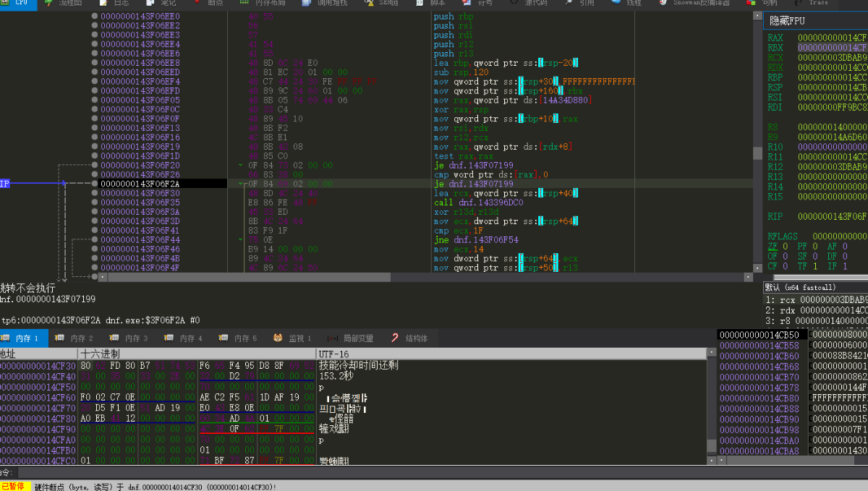Switch to the 内存 5 dump tab
Image resolution: width=868 pixels, height=491 pixels.
[237, 338]
